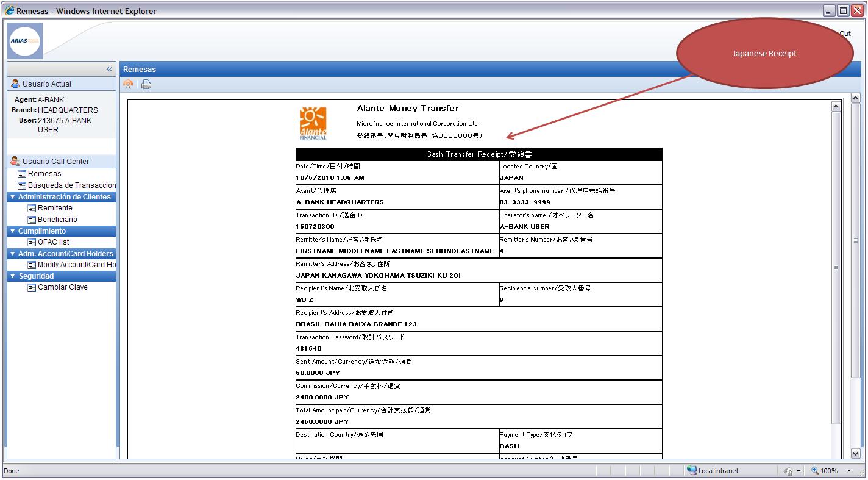Viewport: 868px width, 480px height.
Task: Click the 'Done' status bar text
Action: 12,471
